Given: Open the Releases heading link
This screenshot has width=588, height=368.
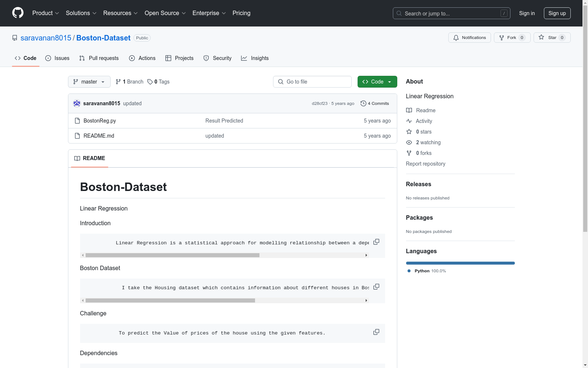Looking at the screenshot, I should [x=419, y=184].
